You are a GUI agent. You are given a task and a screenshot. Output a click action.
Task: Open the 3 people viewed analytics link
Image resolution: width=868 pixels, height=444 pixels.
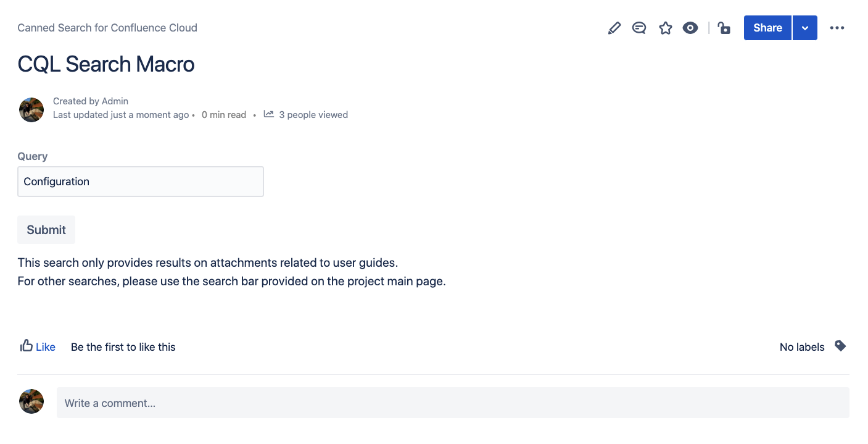(313, 115)
